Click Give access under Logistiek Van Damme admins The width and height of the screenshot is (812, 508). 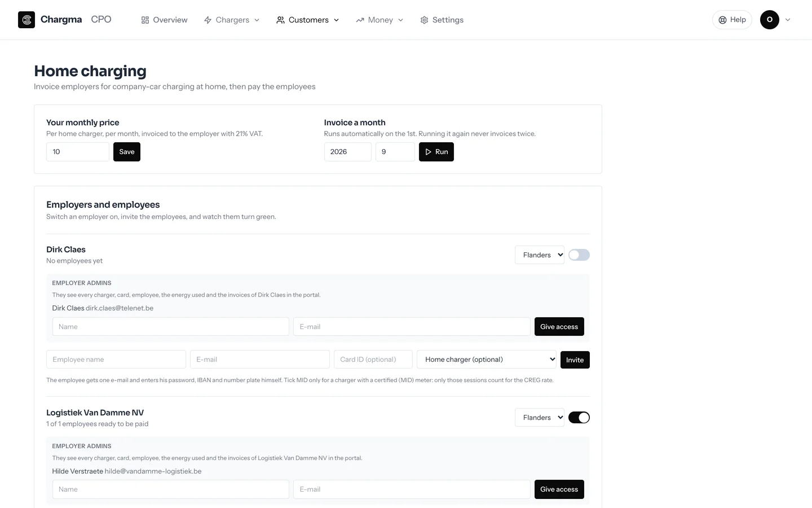pyautogui.click(x=559, y=489)
